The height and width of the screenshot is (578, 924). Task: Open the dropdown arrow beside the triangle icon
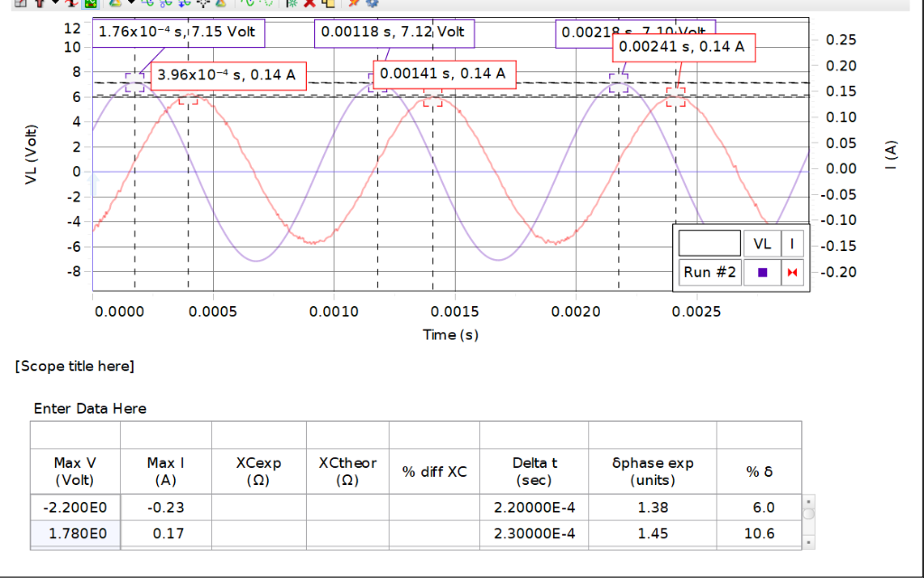pyautogui.click(x=129, y=5)
